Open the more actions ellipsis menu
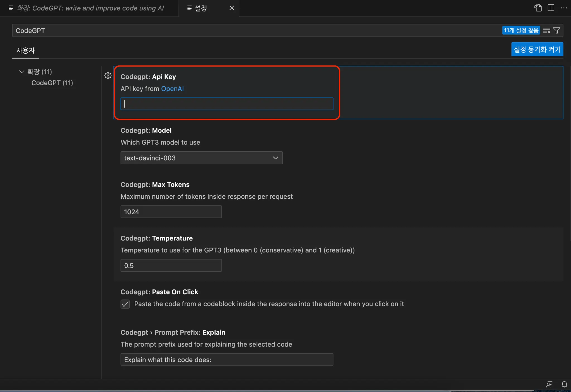The width and height of the screenshot is (571, 392). 564,8
